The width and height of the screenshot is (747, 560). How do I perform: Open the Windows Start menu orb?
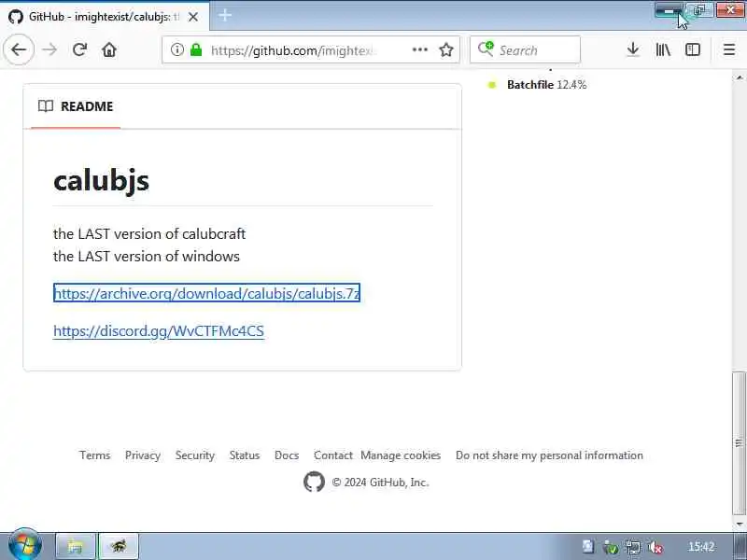pyautogui.click(x=24, y=546)
